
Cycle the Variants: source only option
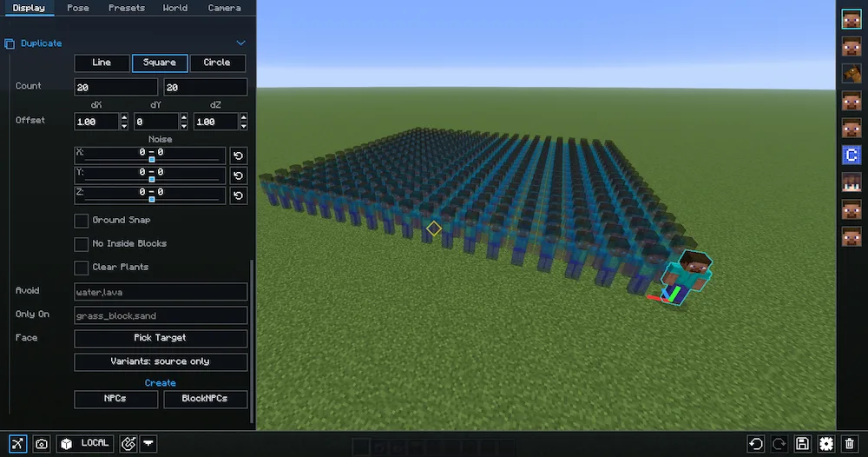click(x=161, y=361)
